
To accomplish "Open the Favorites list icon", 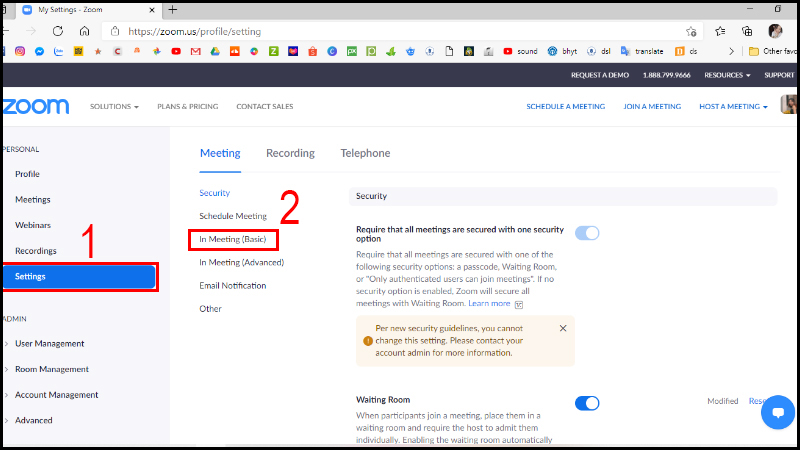I will click(x=720, y=31).
